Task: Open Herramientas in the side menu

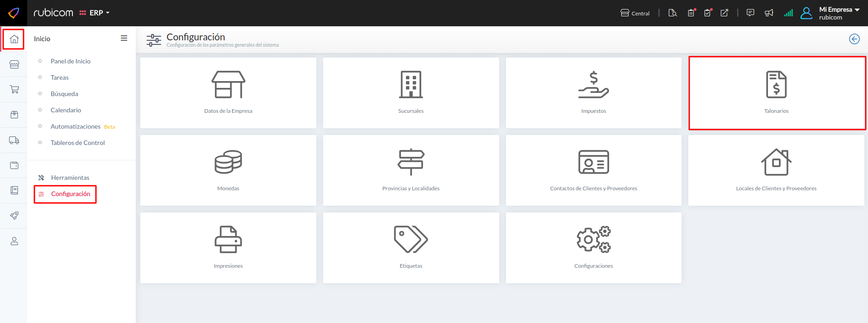Action: click(x=70, y=178)
